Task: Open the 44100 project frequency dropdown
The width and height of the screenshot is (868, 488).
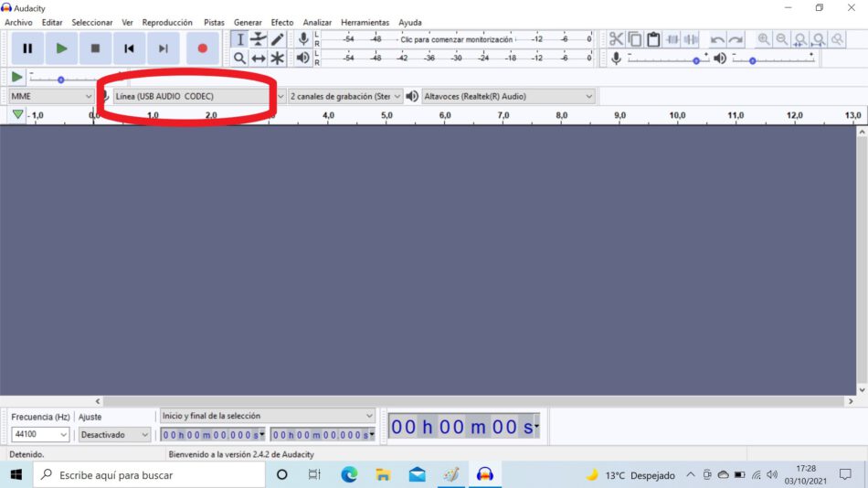Action: (x=40, y=435)
